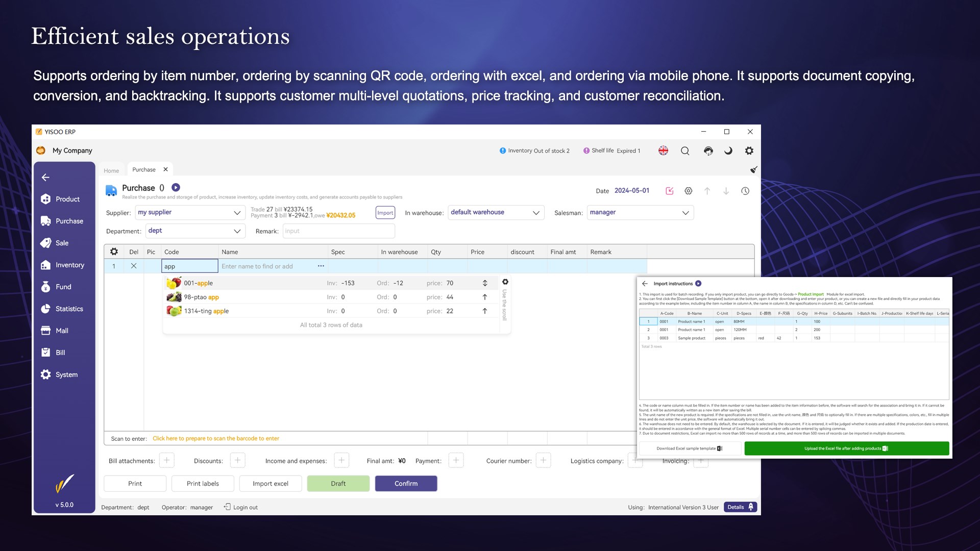The height and width of the screenshot is (551, 980).
Task: Click the Inventory sidebar item
Action: (69, 265)
